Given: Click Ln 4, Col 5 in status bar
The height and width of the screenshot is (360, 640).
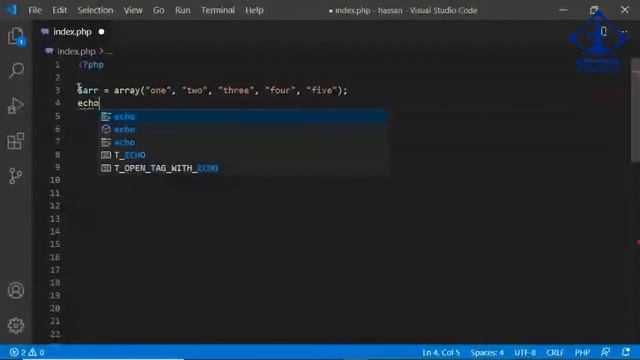Looking at the screenshot, I should [x=441, y=352].
